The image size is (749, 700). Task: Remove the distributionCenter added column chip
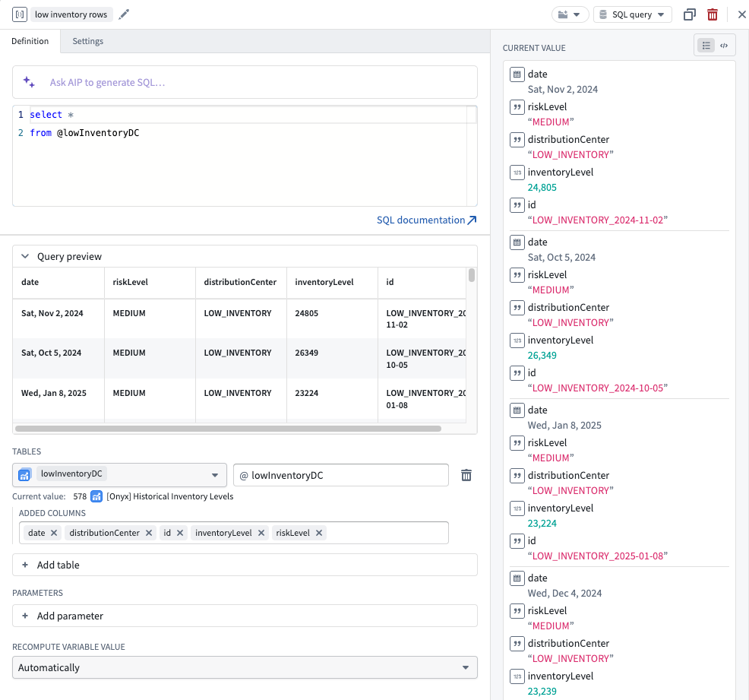(x=149, y=533)
